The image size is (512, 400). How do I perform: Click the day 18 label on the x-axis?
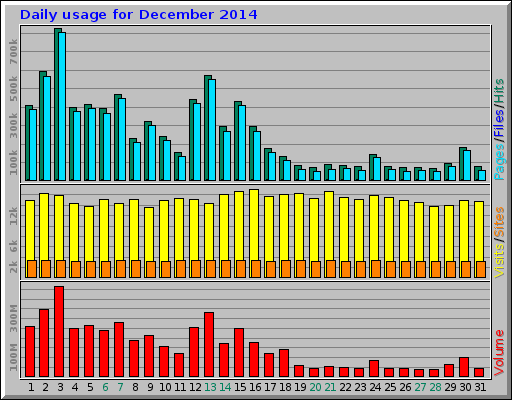coord(285,387)
